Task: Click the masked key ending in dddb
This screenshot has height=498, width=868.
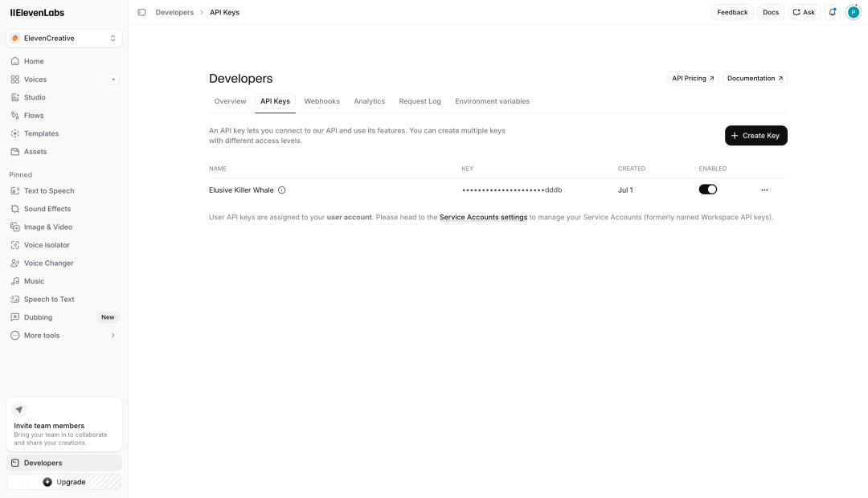Action: [x=512, y=190]
